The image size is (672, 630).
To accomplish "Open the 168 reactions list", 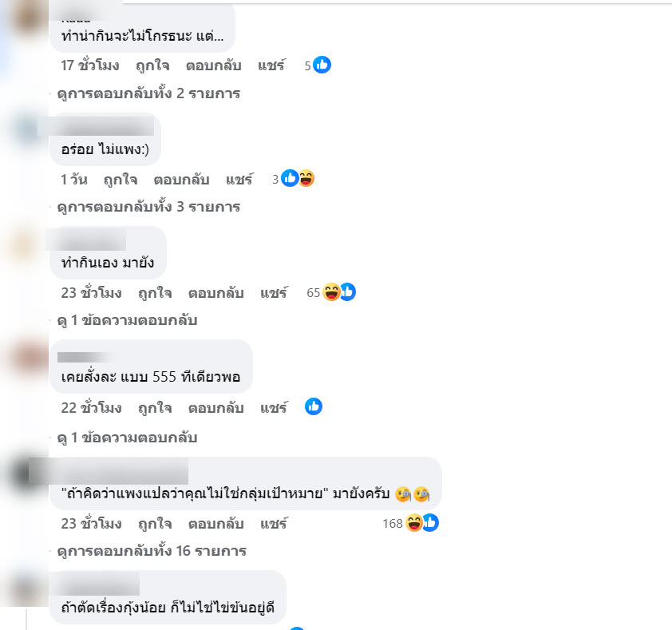I will (x=410, y=523).
